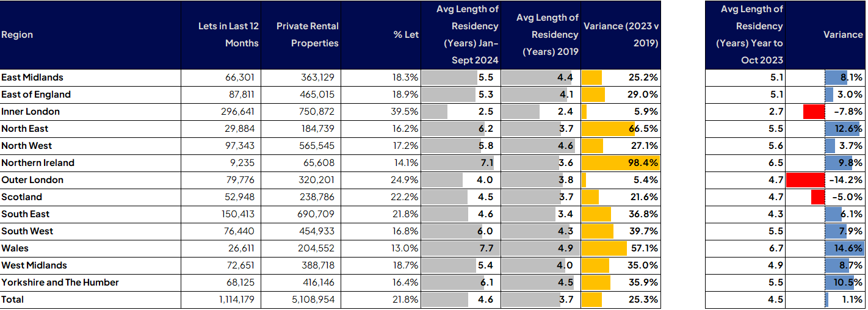Click Inner London's 39.5% let cell

404,112
